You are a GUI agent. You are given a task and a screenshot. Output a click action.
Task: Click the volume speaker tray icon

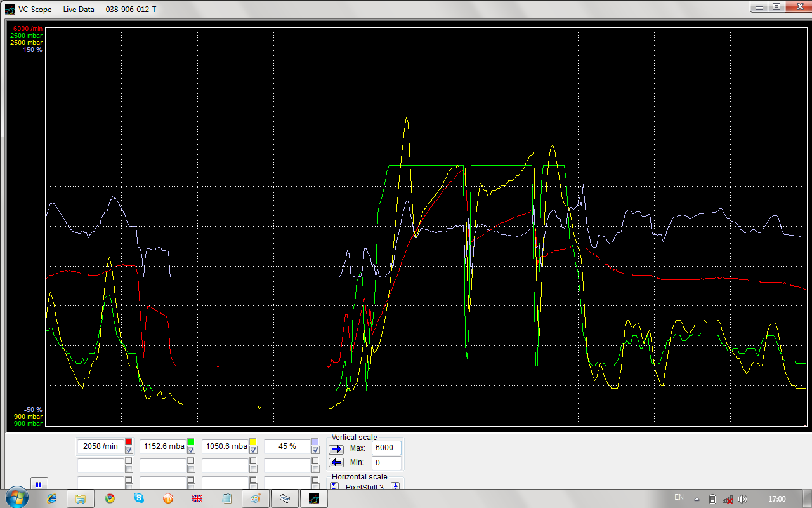point(742,499)
